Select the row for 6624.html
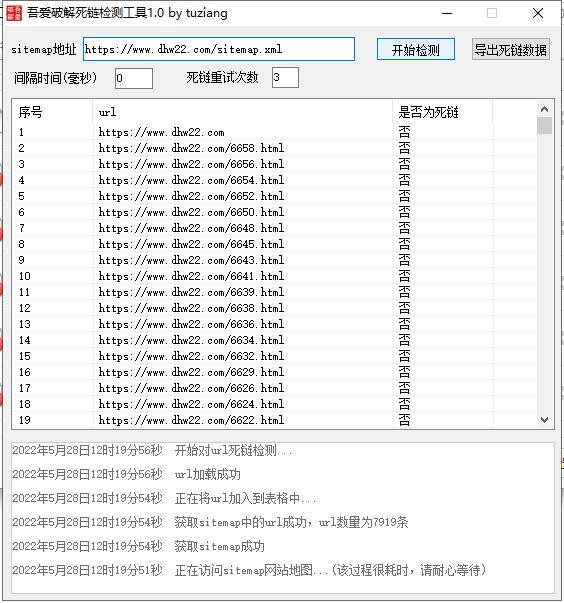564x603 pixels. (x=275, y=404)
